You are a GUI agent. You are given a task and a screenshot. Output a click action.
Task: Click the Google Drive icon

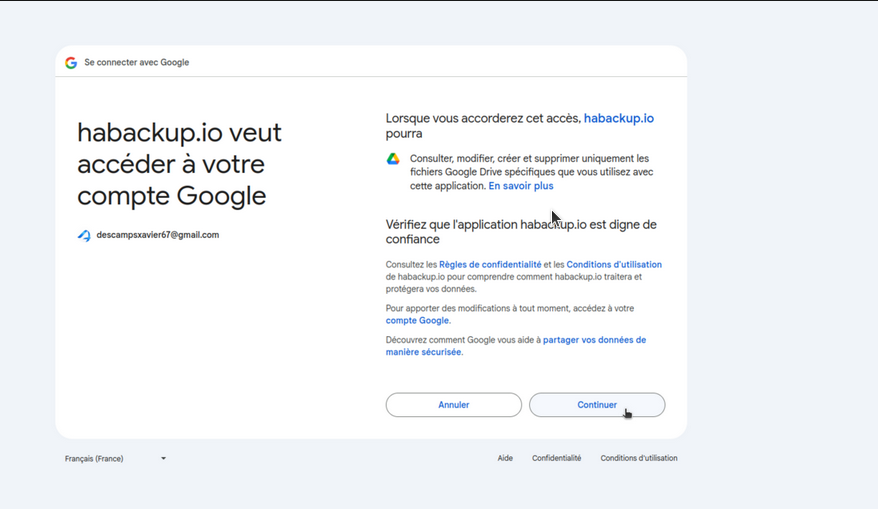393,159
